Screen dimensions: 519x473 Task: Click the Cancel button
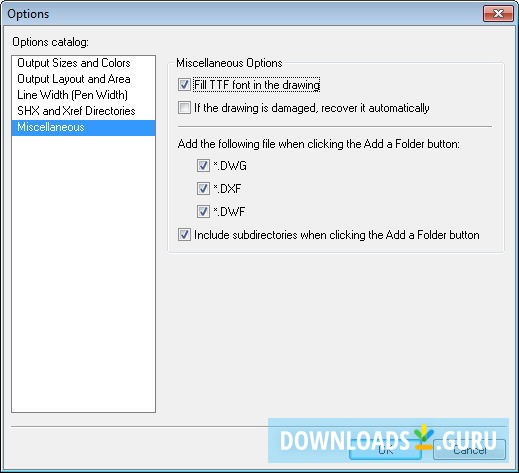click(470, 450)
